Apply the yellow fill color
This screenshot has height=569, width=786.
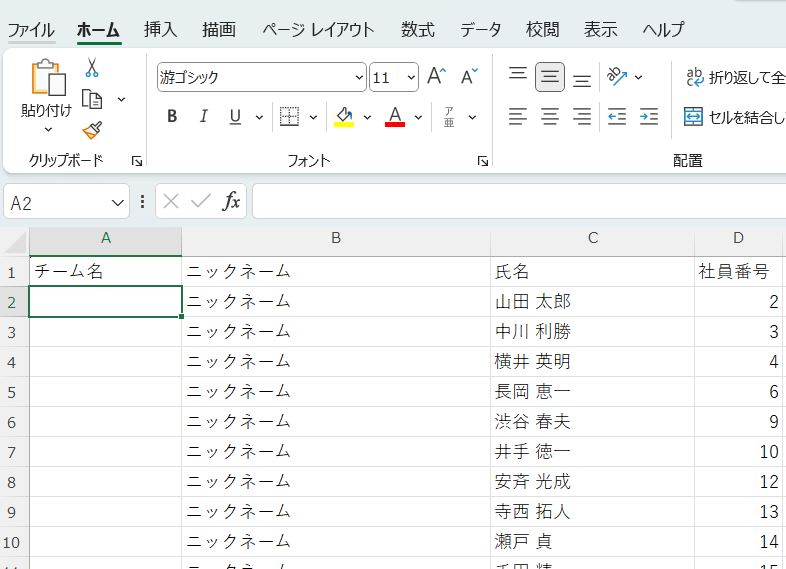pos(344,117)
